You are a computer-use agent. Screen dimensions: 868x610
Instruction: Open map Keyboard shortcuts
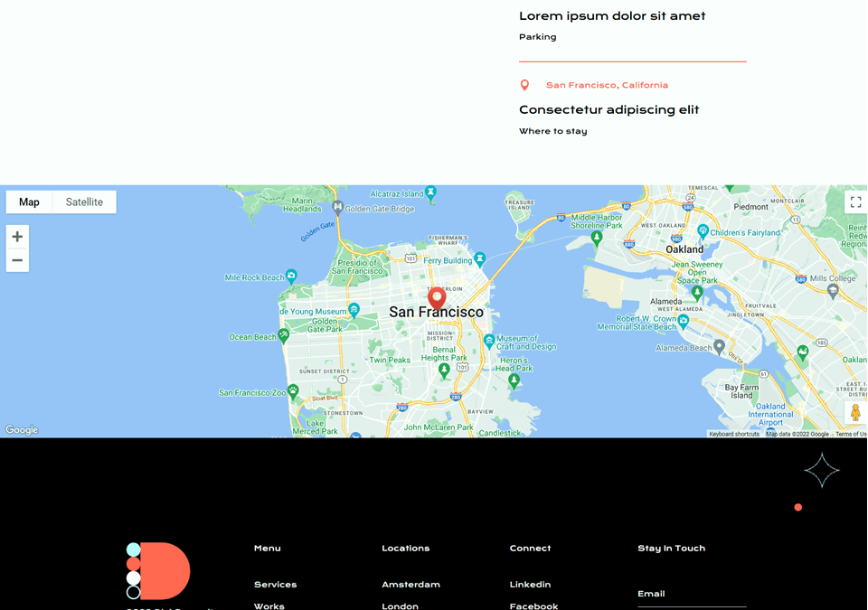point(733,434)
